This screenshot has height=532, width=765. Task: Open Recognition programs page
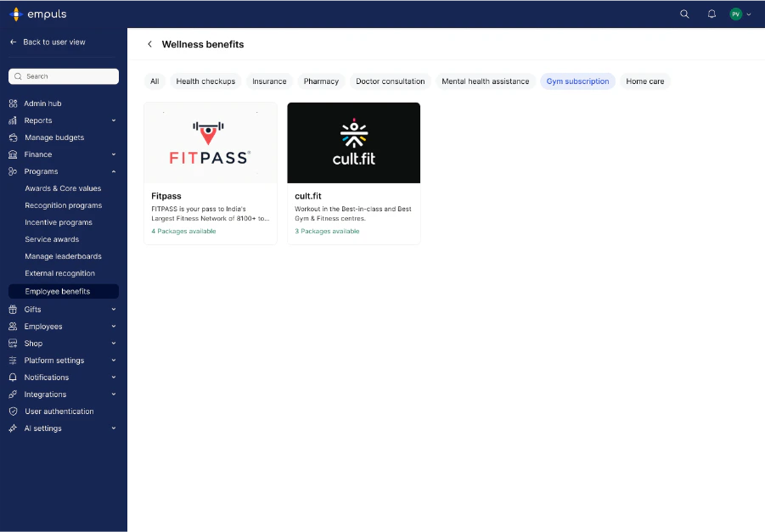[64, 205]
